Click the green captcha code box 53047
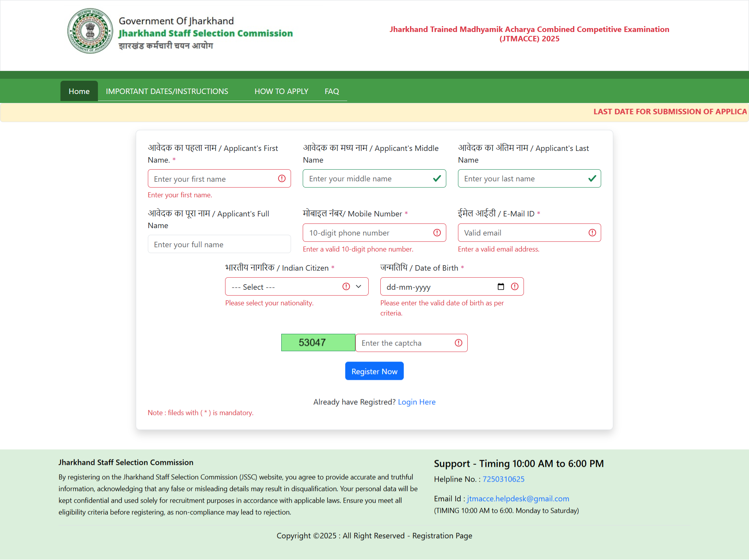This screenshot has width=749, height=560. pyautogui.click(x=318, y=343)
